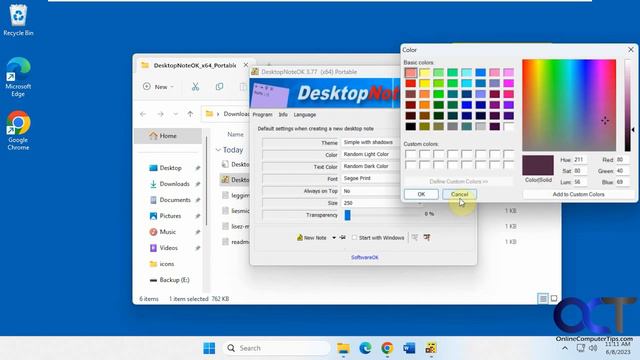The height and width of the screenshot is (360, 640).
Task: Click the Copy icon in File Explorer
Action: 219,87
